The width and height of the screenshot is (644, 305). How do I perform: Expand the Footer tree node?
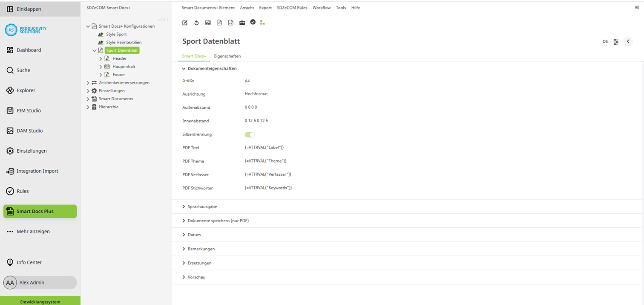point(101,75)
